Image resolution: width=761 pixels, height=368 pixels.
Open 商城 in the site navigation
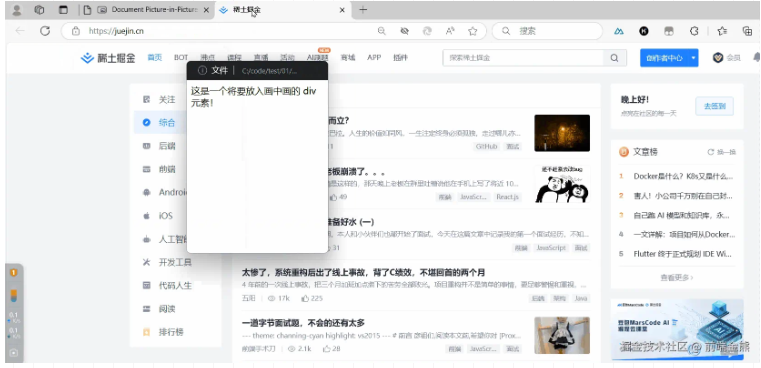click(x=347, y=57)
